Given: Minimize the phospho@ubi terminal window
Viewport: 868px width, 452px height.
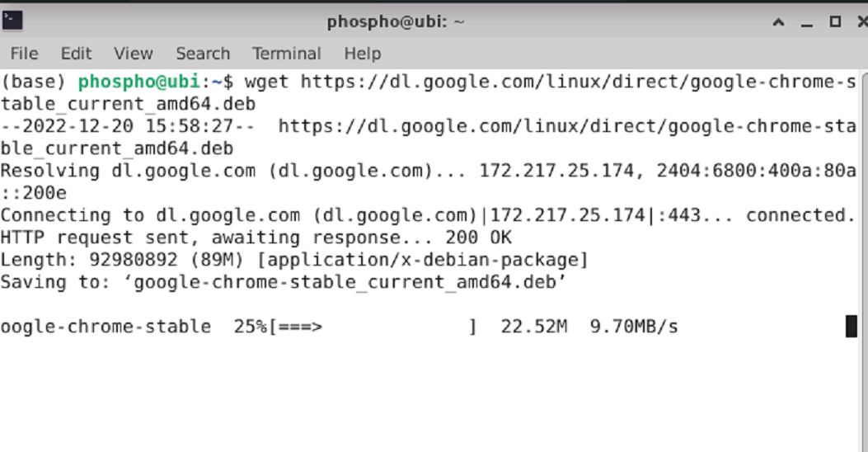Looking at the screenshot, I should click(807, 23).
